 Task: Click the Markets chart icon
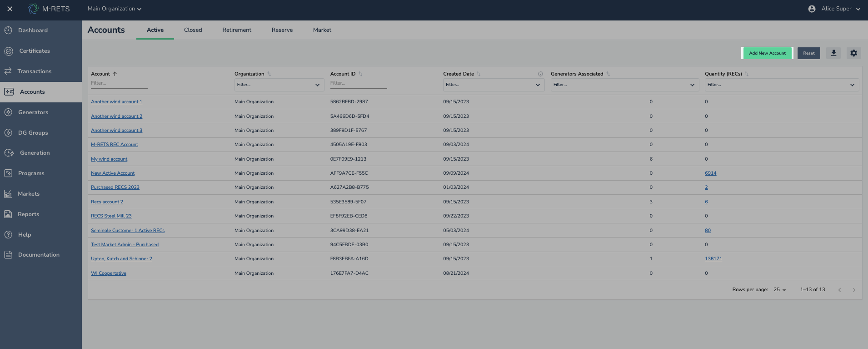8,194
